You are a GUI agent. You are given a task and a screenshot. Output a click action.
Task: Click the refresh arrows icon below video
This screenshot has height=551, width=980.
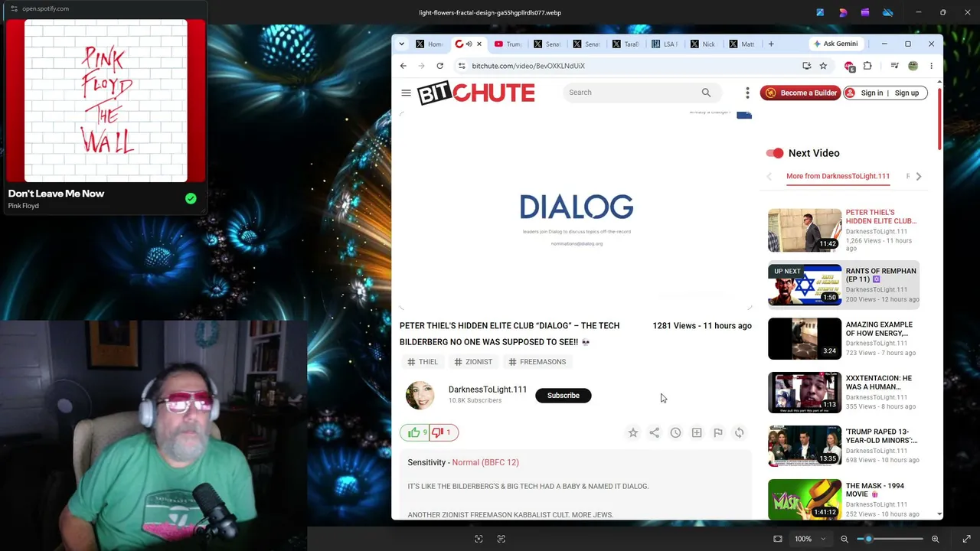pos(740,432)
